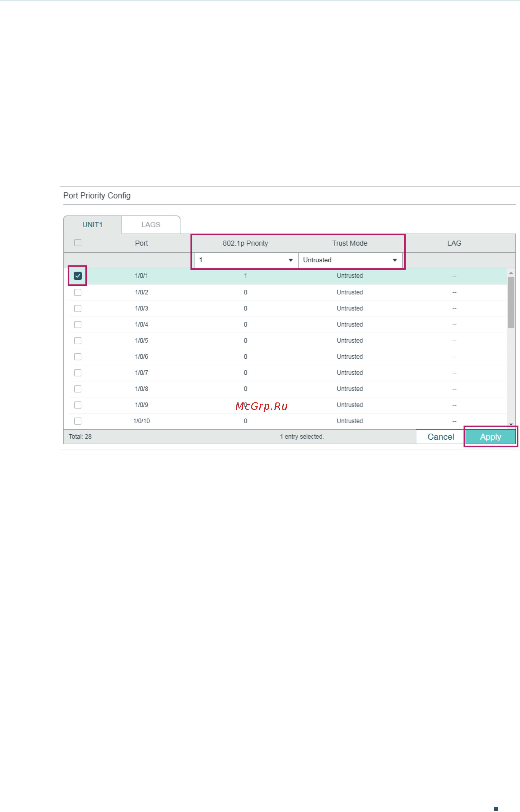Image resolution: width=520 pixels, height=812 pixels.
Task: Click the Total: 28 status text
Action: pyautogui.click(x=80, y=436)
